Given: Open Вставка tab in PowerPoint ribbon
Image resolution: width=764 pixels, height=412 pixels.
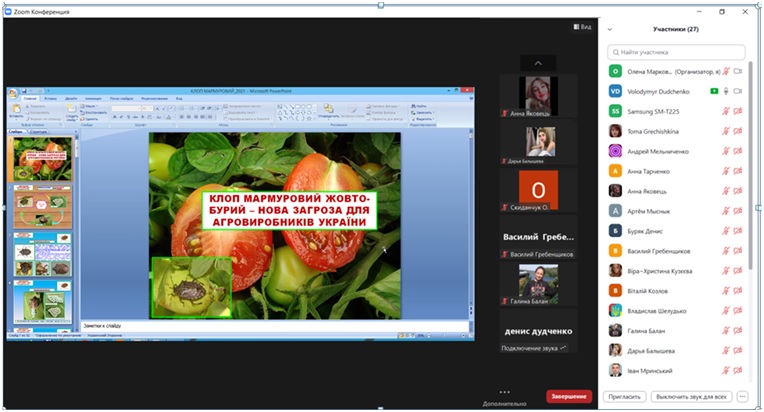Looking at the screenshot, I should [51, 98].
